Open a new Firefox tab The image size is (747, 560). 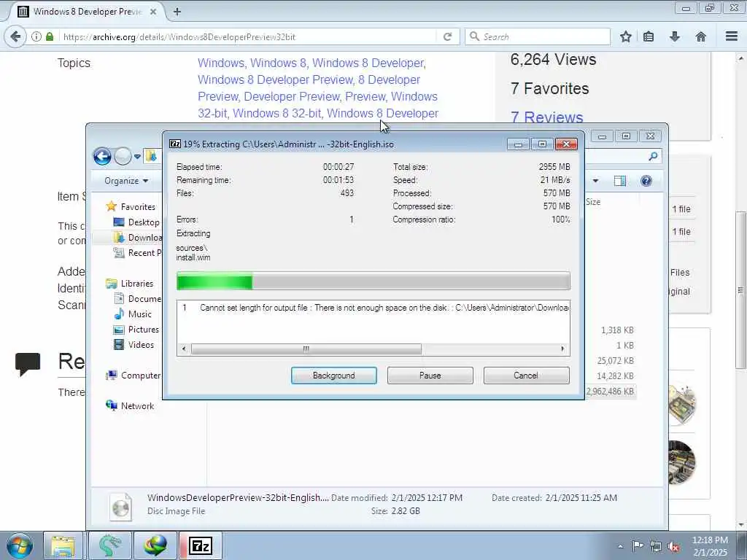coord(177,12)
